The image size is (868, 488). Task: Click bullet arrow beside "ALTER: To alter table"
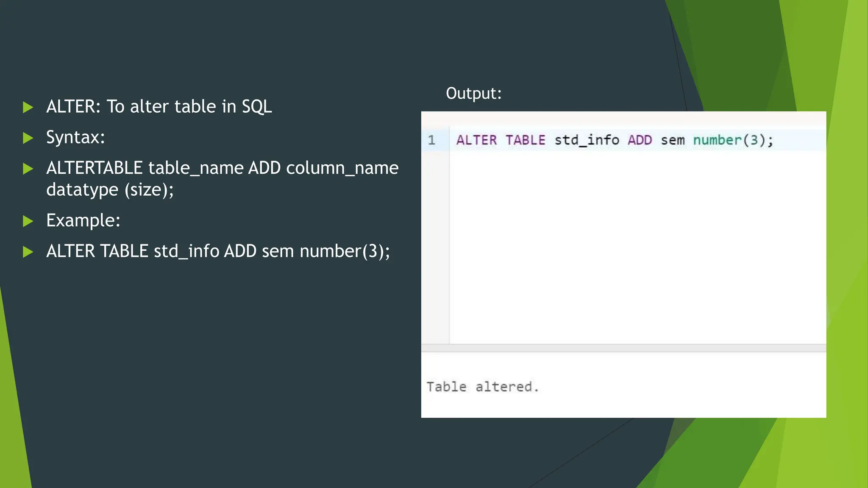click(x=28, y=107)
